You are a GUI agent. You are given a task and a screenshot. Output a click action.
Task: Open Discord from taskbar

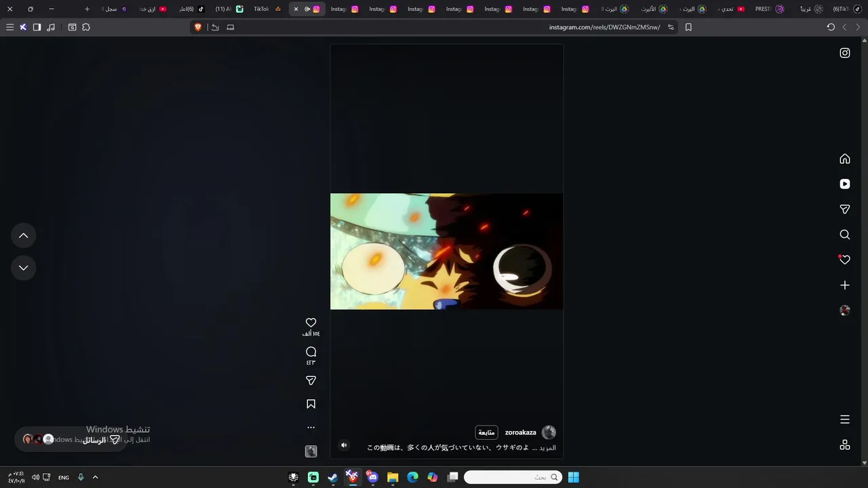372,477
